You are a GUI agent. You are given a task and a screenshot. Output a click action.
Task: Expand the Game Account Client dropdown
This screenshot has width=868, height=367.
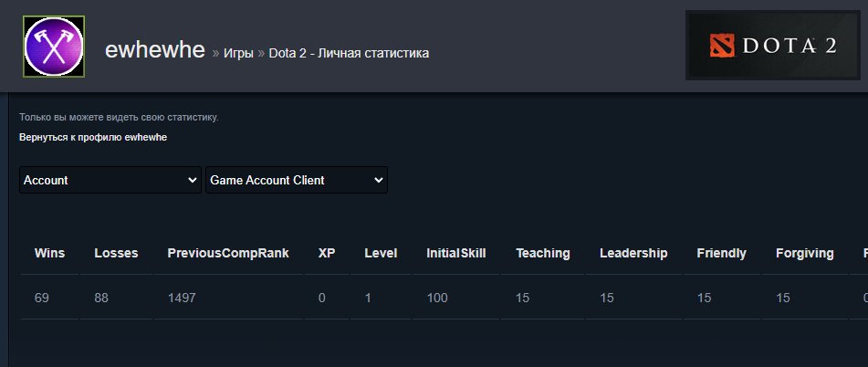296,180
